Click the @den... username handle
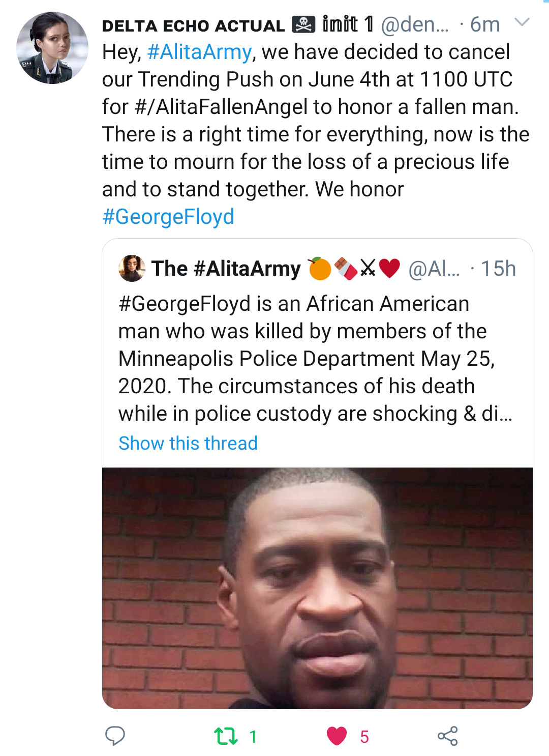 pyautogui.click(x=415, y=24)
